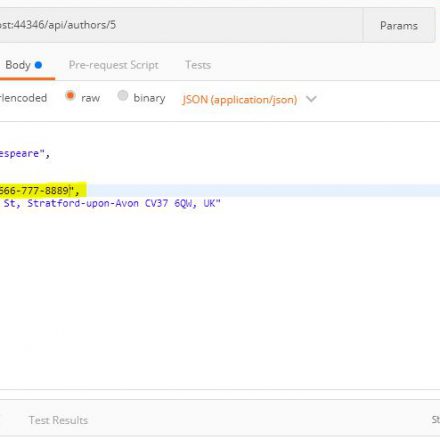This screenshot has height=440, width=440.
Task: Click the address line with Stratford-upon-Avon
Action: tap(110, 203)
